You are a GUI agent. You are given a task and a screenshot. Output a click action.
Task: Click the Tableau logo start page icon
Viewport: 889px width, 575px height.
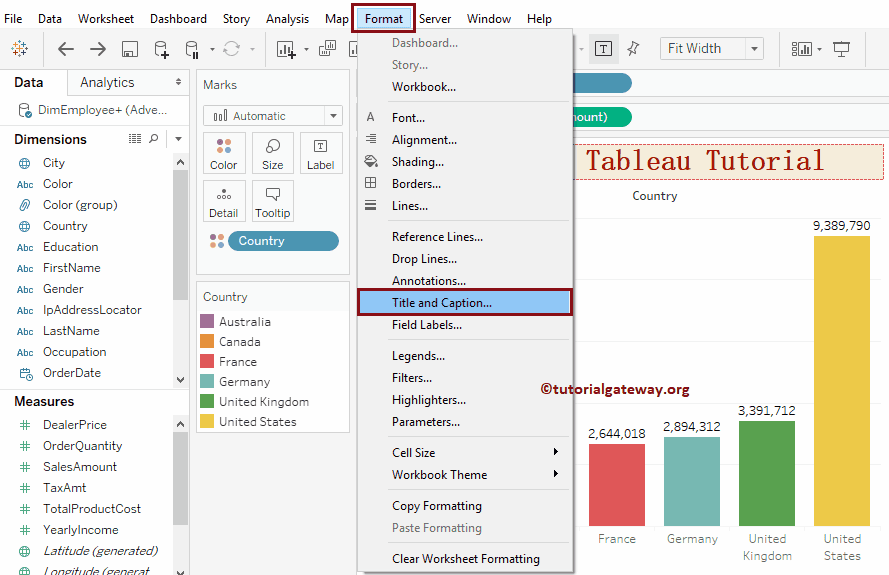(x=20, y=49)
